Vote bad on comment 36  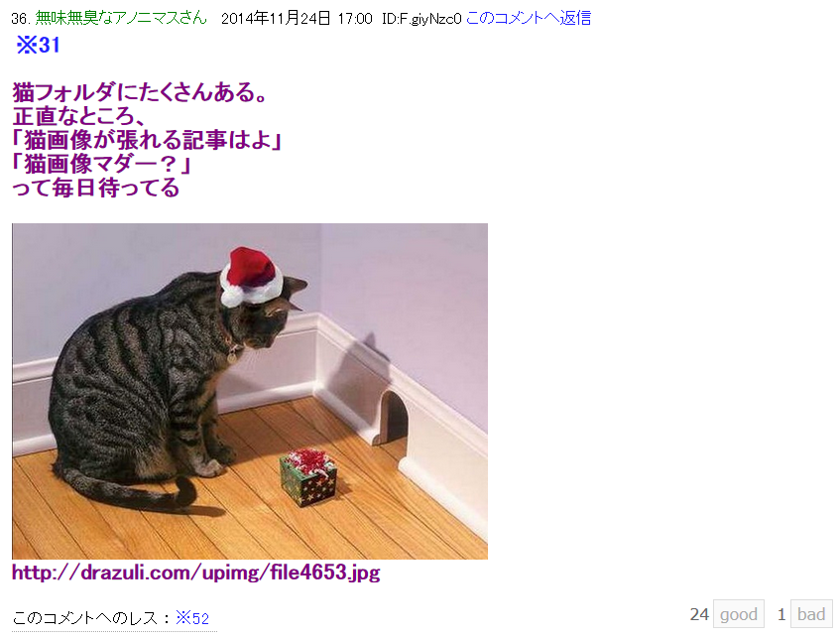(x=811, y=614)
